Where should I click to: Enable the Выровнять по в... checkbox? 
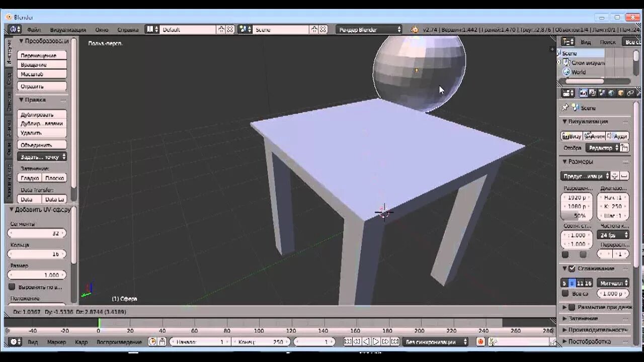pyautogui.click(x=12, y=287)
